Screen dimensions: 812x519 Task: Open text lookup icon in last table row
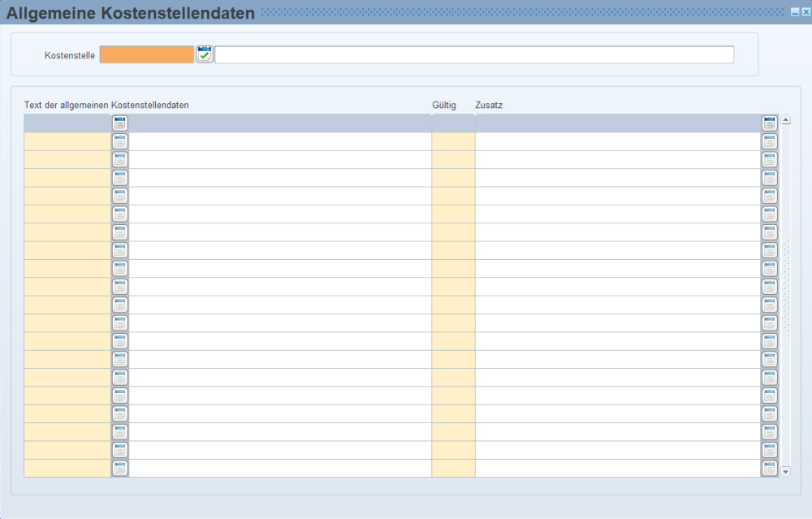(x=119, y=469)
